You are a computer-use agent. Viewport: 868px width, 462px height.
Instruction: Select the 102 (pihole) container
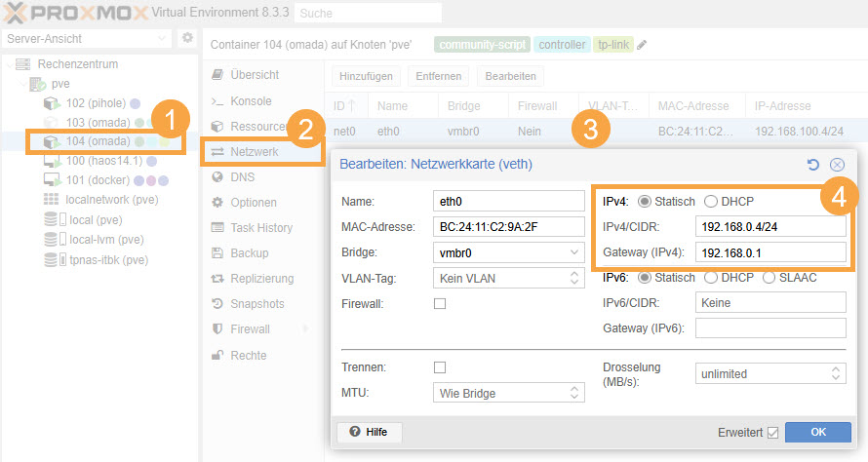point(89,103)
